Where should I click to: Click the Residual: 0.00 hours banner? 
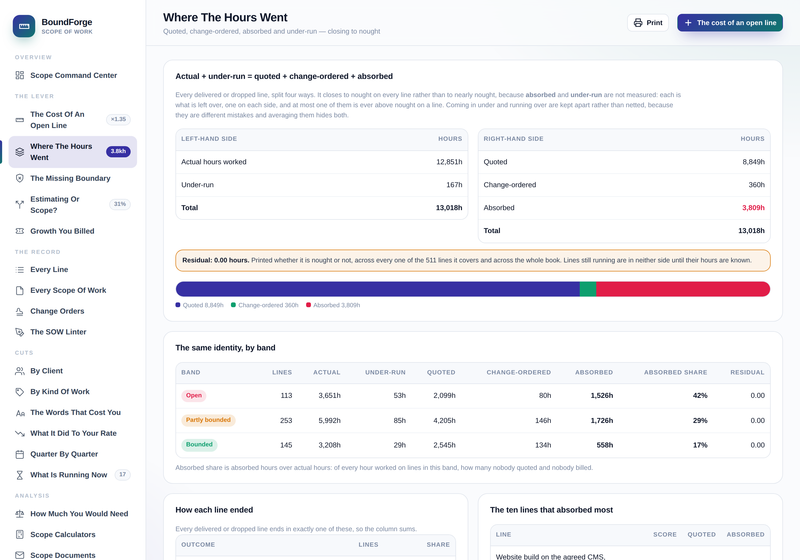click(x=473, y=260)
